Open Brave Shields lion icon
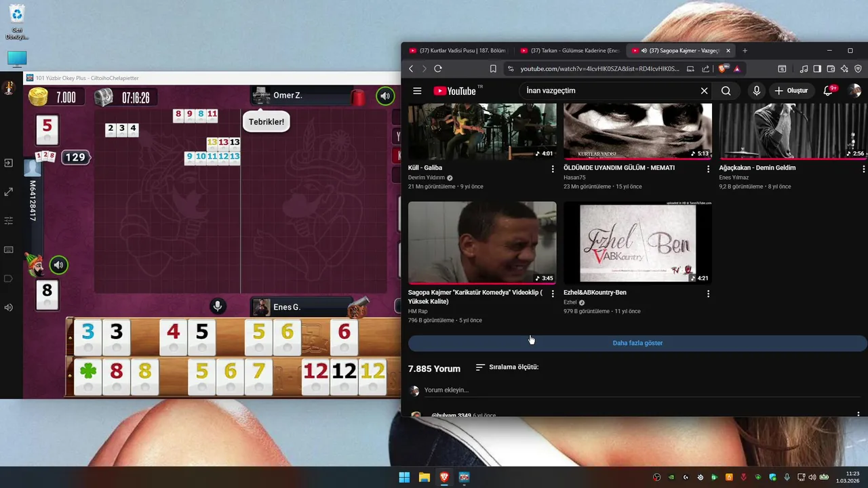The image size is (868, 488). pos(724,68)
